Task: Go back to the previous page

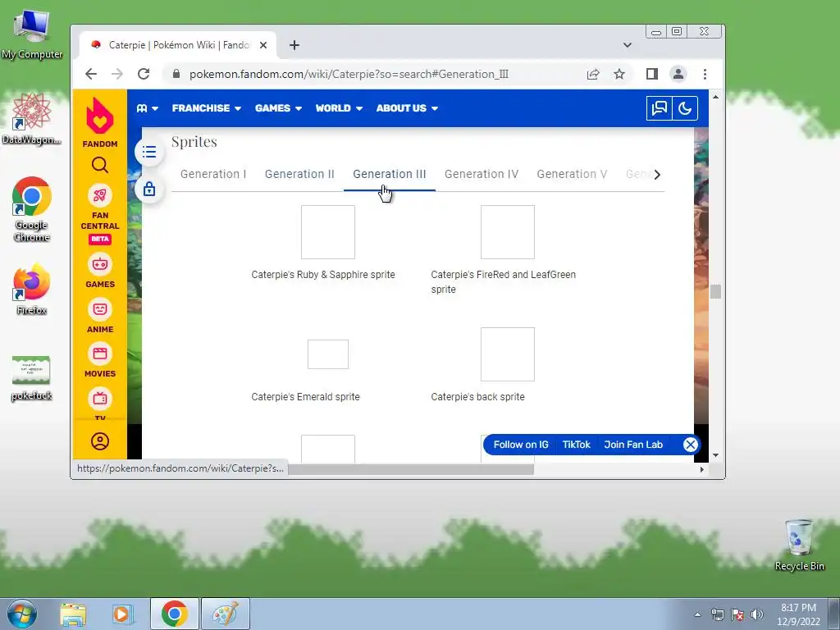Action: click(91, 74)
